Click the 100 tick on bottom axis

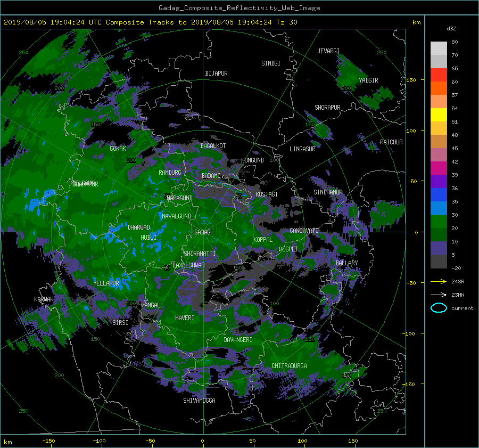[302, 441]
